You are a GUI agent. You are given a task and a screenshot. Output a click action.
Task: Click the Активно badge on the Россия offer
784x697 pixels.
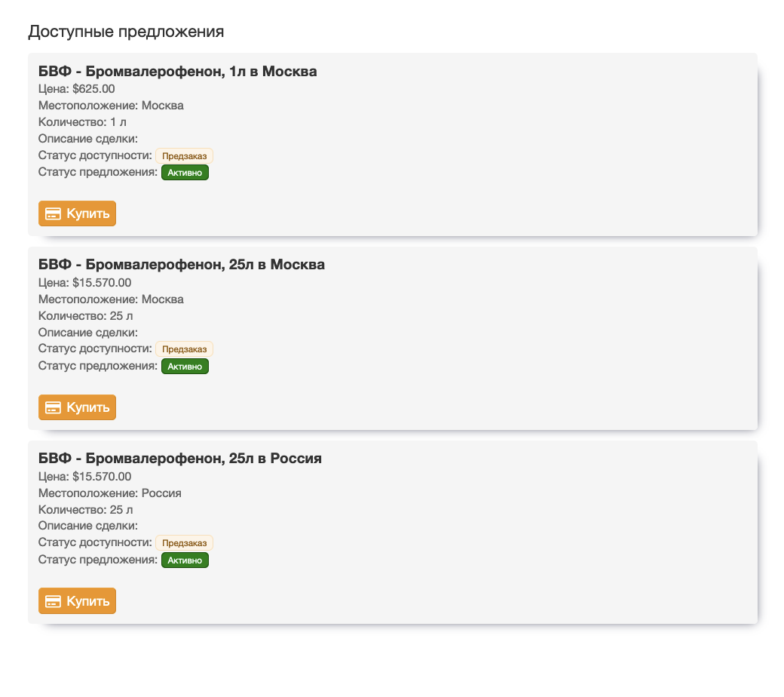tap(185, 560)
